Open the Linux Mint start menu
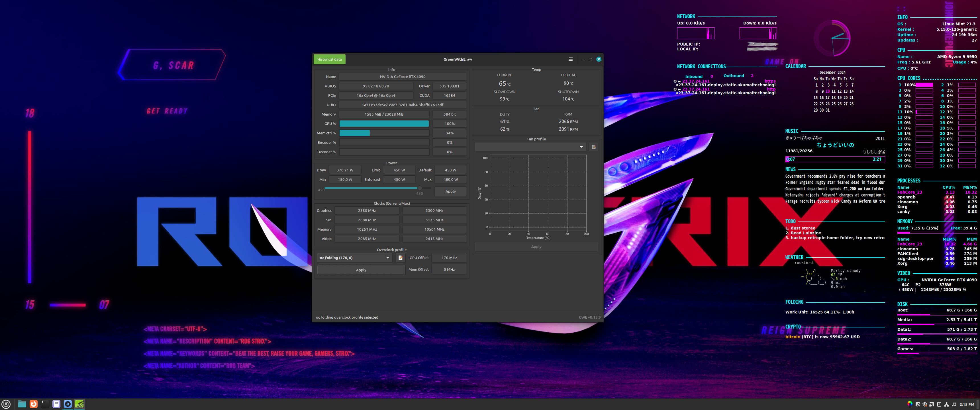 [x=6, y=404]
